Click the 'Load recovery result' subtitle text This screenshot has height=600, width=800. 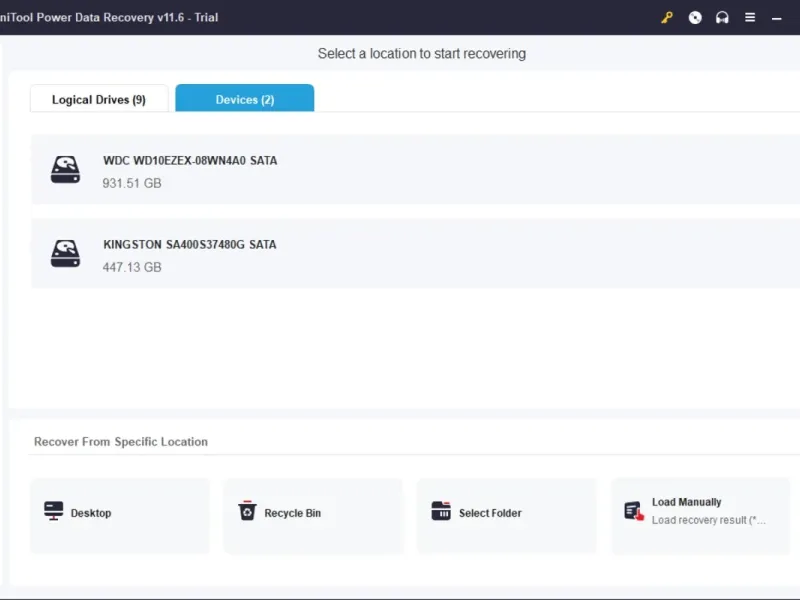point(709,520)
